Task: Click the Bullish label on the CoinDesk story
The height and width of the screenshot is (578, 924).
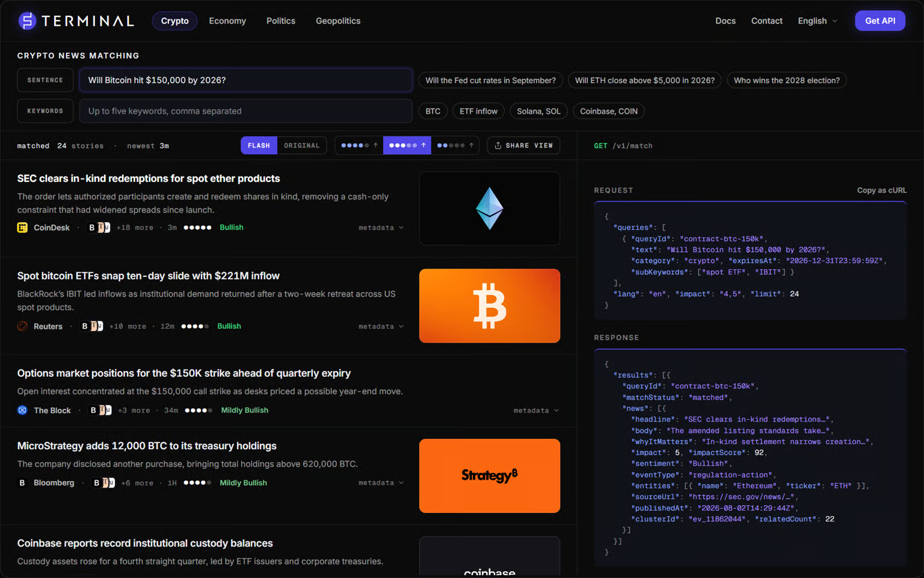Action: [232, 228]
